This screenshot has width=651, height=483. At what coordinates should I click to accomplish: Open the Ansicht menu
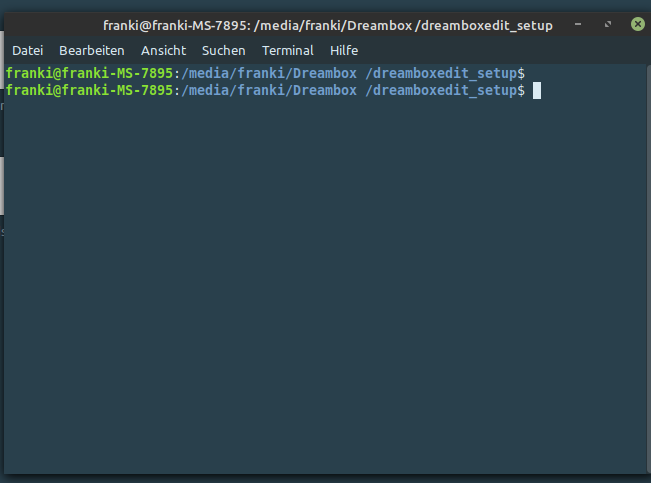pos(163,51)
